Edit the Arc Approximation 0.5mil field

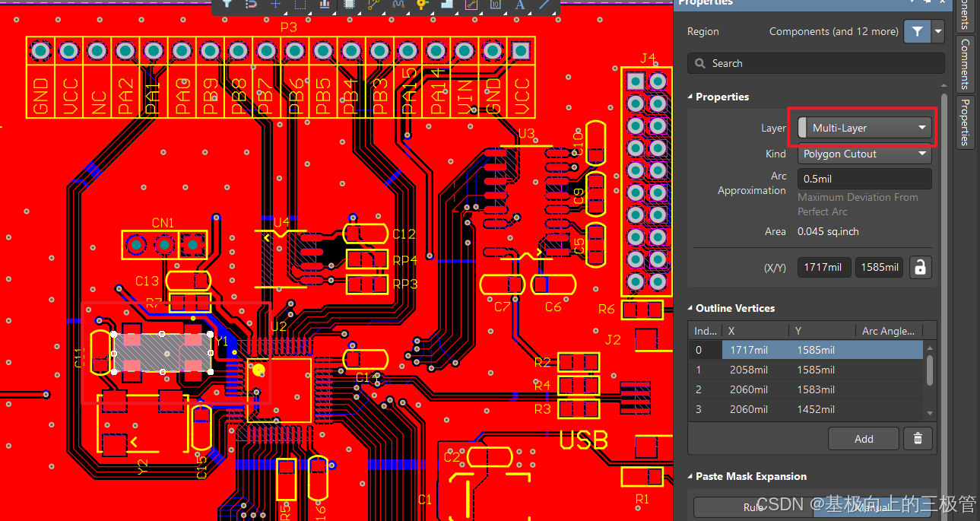tap(864, 179)
